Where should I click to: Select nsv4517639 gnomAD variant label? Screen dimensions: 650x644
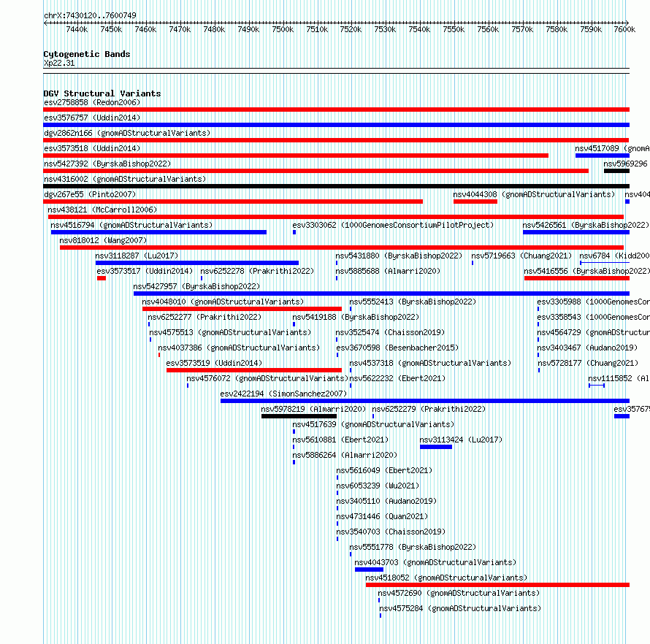373,424
